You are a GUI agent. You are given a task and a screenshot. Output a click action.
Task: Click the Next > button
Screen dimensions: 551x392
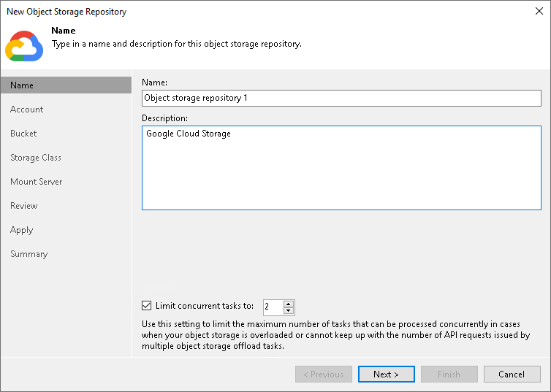(386, 374)
